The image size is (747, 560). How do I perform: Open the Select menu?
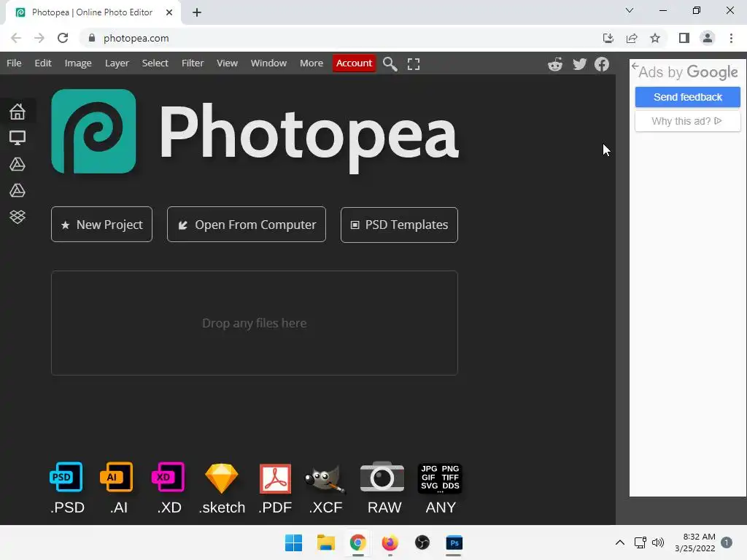click(x=155, y=63)
